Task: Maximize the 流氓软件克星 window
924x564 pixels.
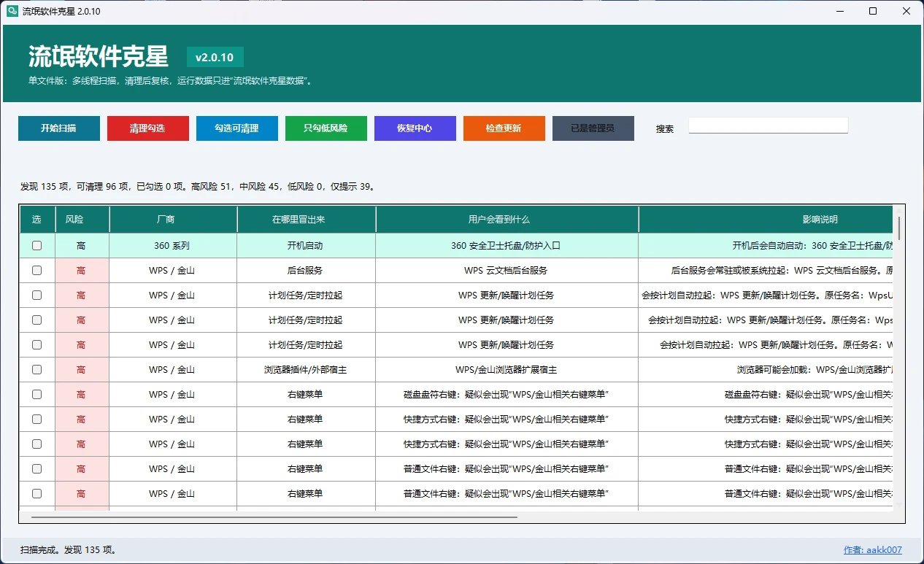Action: click(874, 12)
